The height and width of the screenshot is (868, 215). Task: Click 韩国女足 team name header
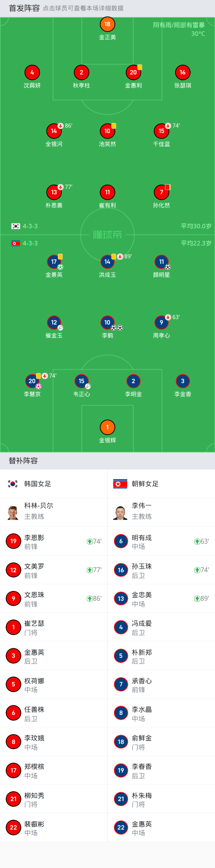(x=37, y=484)
